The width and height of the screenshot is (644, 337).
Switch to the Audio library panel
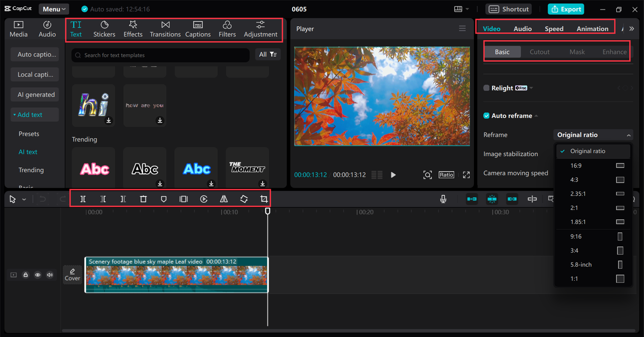tap(47, 29)
